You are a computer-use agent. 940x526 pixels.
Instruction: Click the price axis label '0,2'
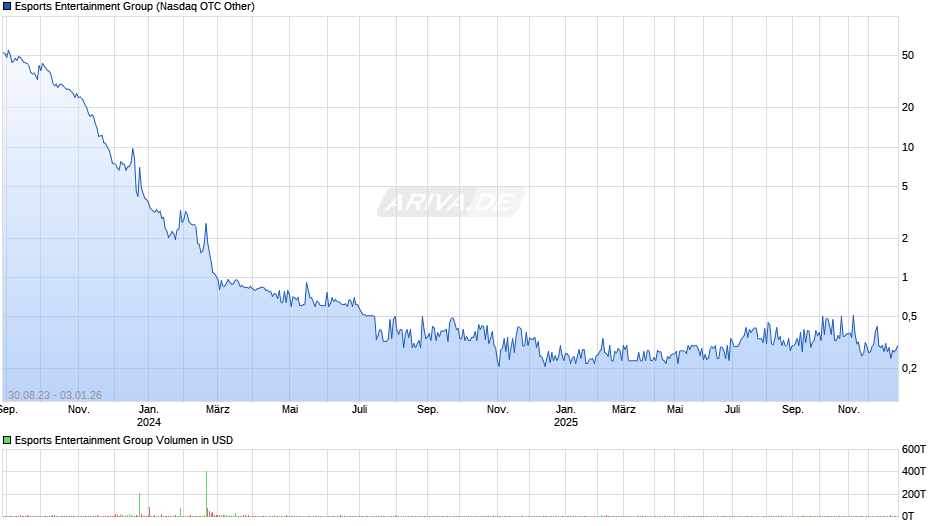tap(909, 368)
